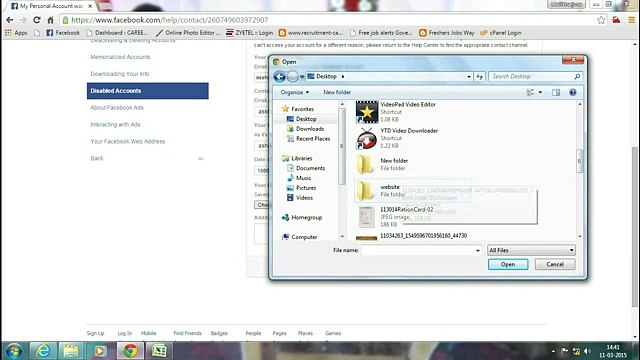Open the media player taskbar icon

[x=100, y=351]
